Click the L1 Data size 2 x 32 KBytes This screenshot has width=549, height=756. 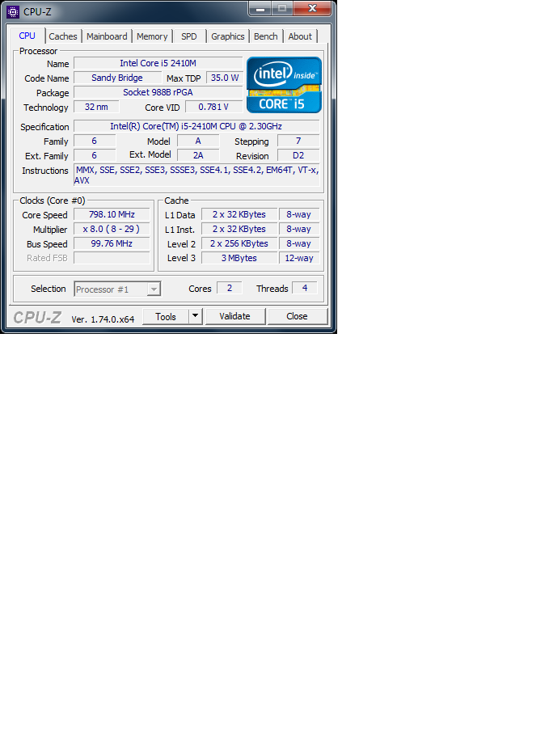tap(239, 214)
